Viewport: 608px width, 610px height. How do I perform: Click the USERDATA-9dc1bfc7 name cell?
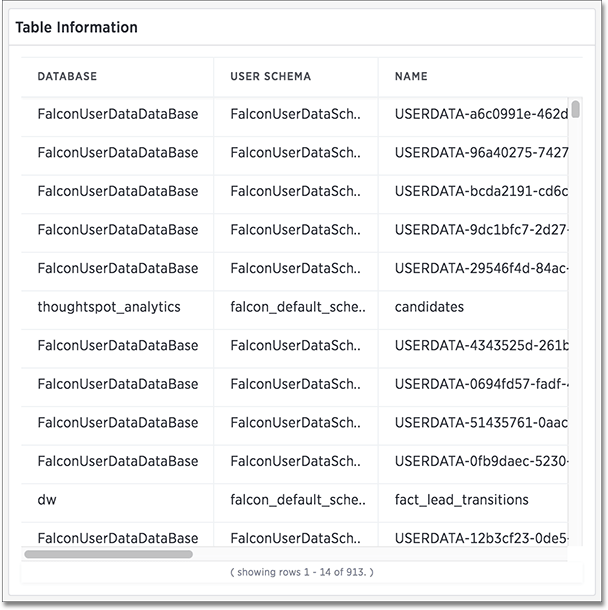[481, 230]
